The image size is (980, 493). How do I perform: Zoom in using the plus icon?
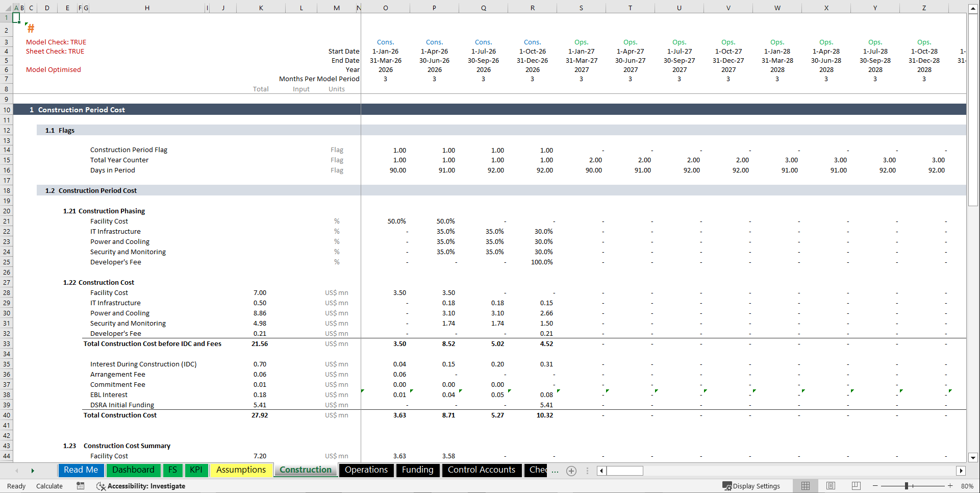(x=950, y=486)
